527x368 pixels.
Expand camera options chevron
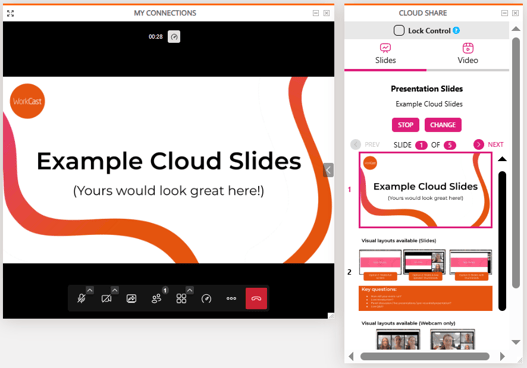(x=115, y=290)
